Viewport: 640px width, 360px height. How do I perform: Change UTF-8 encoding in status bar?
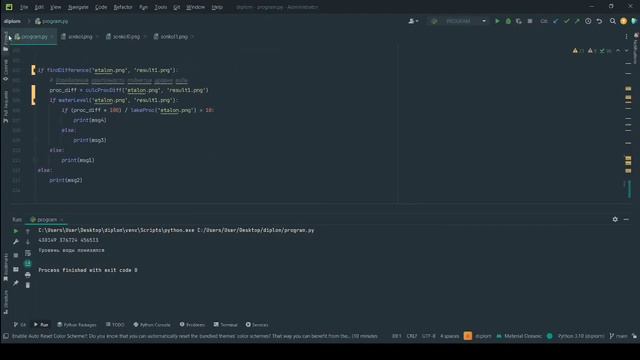(429, 336)
